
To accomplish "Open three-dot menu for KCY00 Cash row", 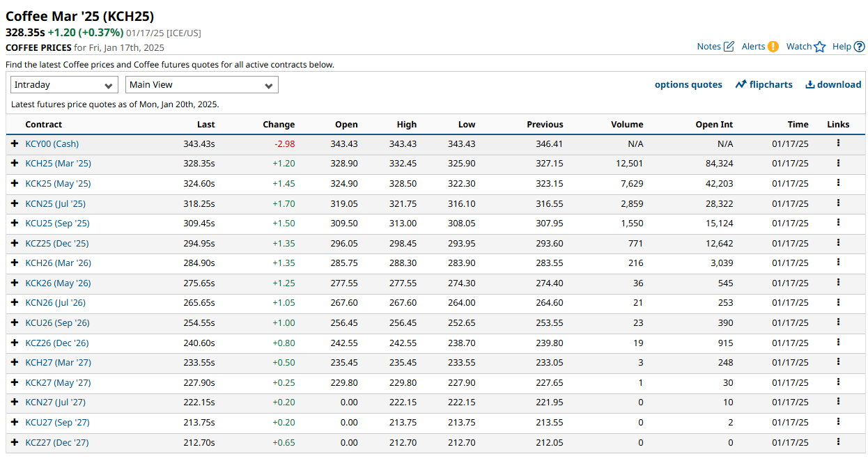I will coord(838,143).
